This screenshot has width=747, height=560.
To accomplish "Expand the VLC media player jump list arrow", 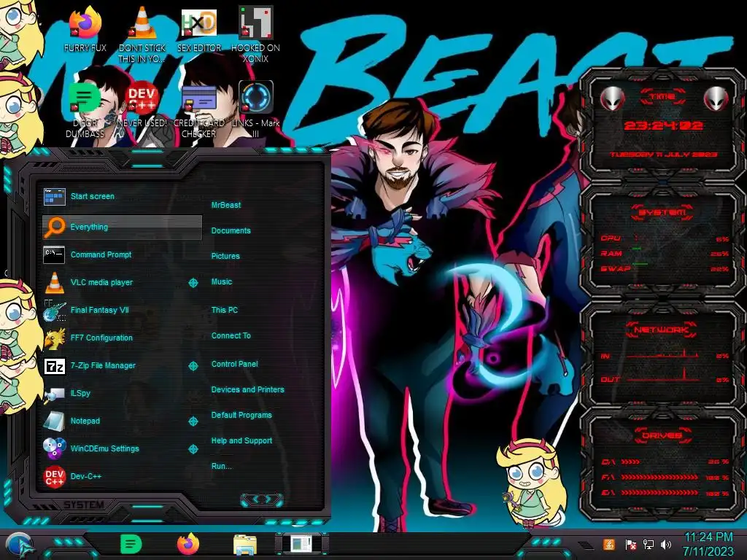I will [x=193, y=283].
